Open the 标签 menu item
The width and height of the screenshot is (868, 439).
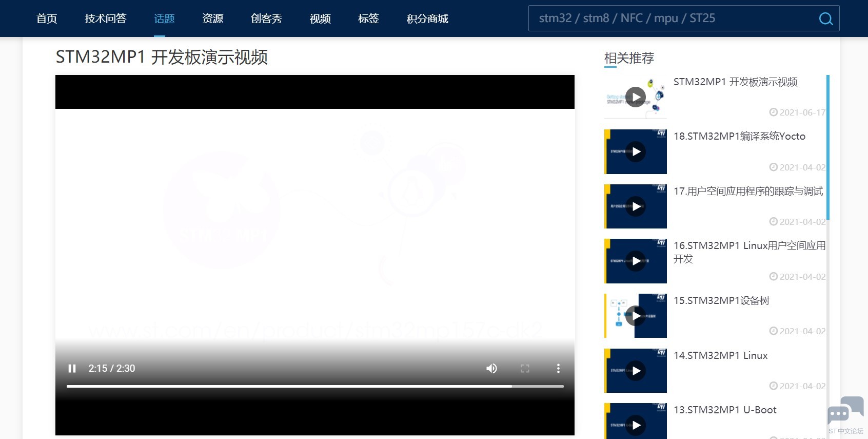(368, 18)
